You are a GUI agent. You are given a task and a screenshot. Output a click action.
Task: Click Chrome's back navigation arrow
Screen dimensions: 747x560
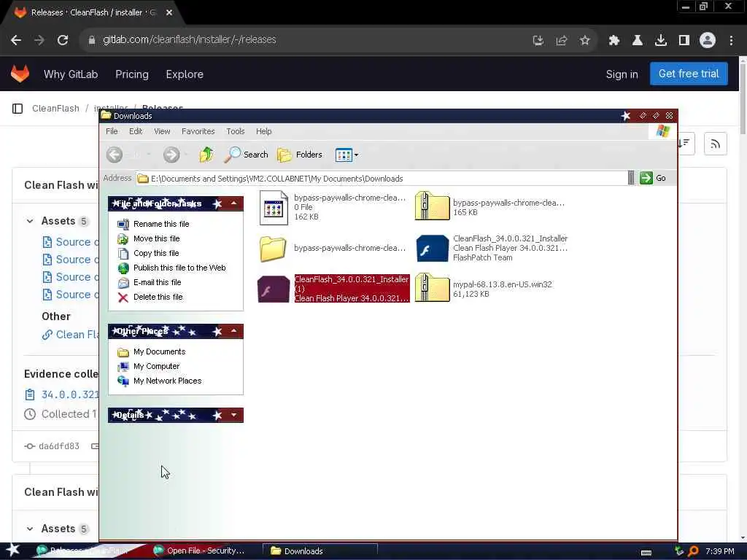tap(16, 40)
